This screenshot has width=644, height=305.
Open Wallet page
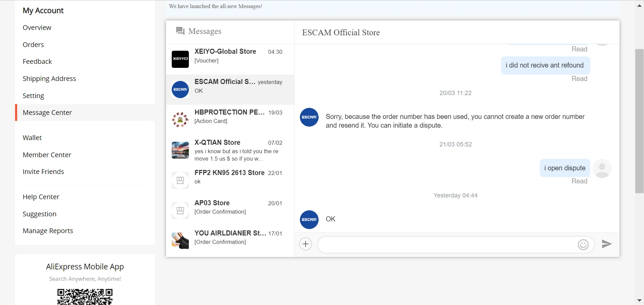tap(32, 138)
